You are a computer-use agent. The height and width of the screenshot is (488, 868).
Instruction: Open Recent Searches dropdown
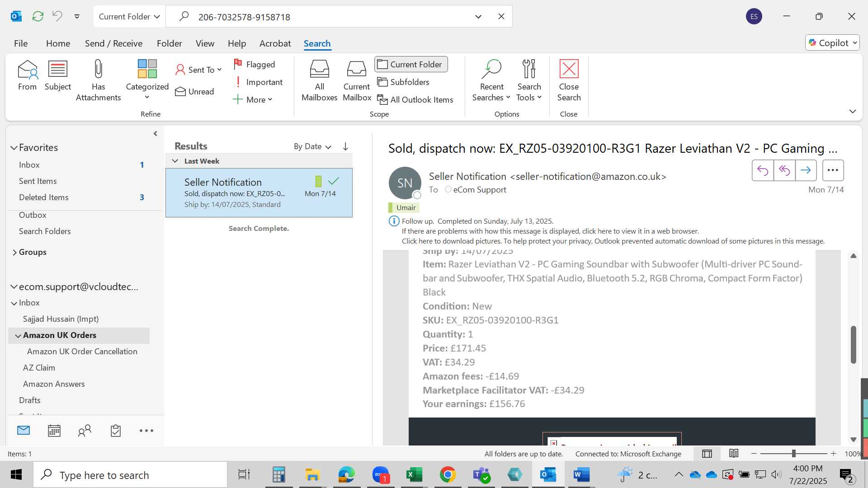pos(491,80)
